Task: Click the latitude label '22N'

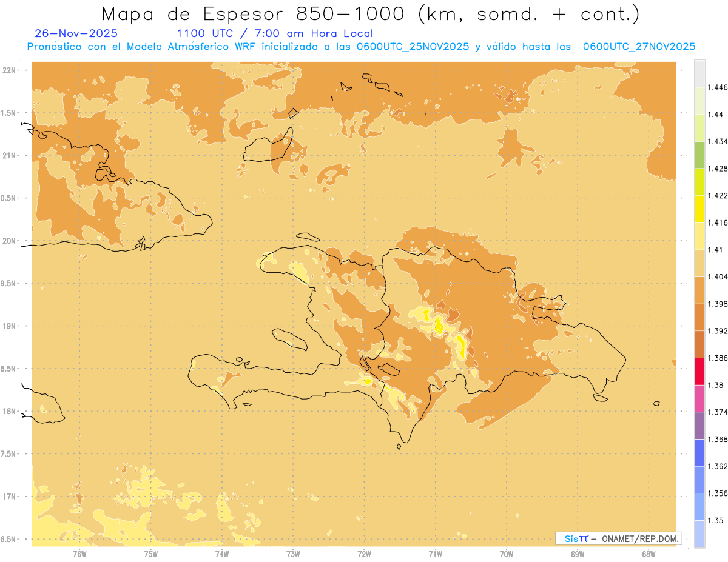Action: tap(10, 70)
